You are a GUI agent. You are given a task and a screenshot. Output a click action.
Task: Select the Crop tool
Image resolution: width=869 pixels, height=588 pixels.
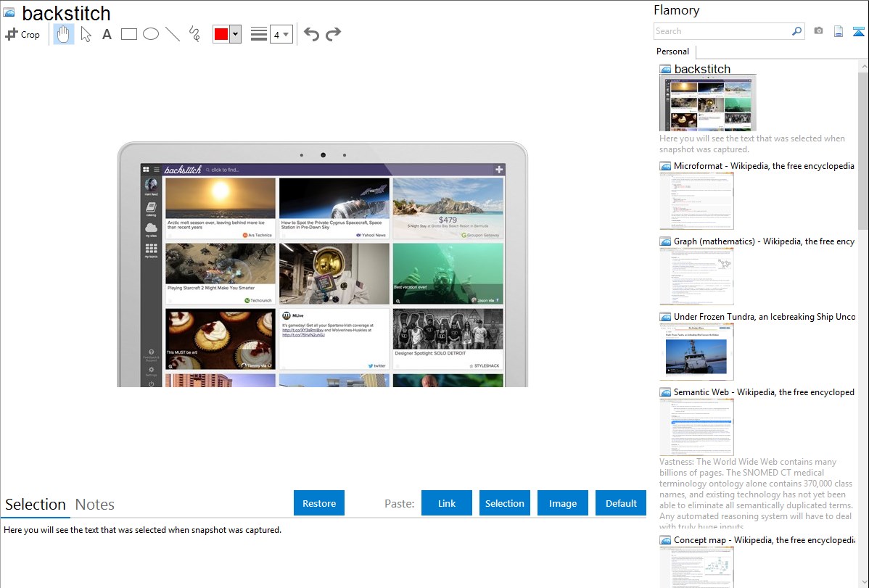coord(22,34)
